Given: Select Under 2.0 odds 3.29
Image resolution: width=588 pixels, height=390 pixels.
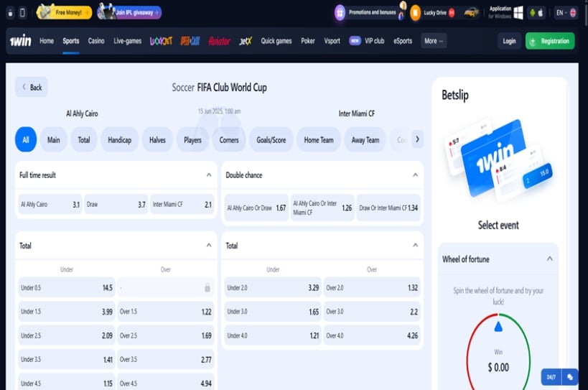Looking at the screenshot, I should tap(273, 287).
